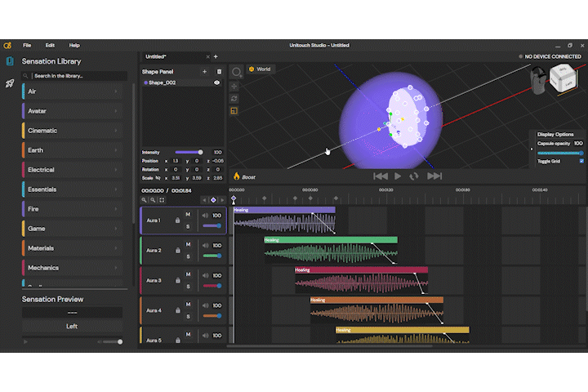Click the Shape Intensity slider
The height and width of the screenshot is (392, 588).
[x=189, y=152]
